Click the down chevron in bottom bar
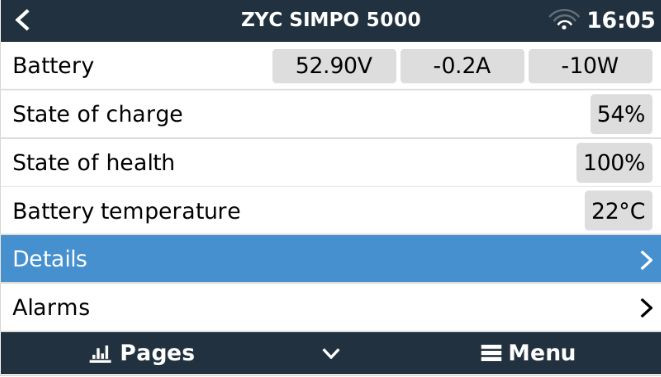 click(331, 353)
